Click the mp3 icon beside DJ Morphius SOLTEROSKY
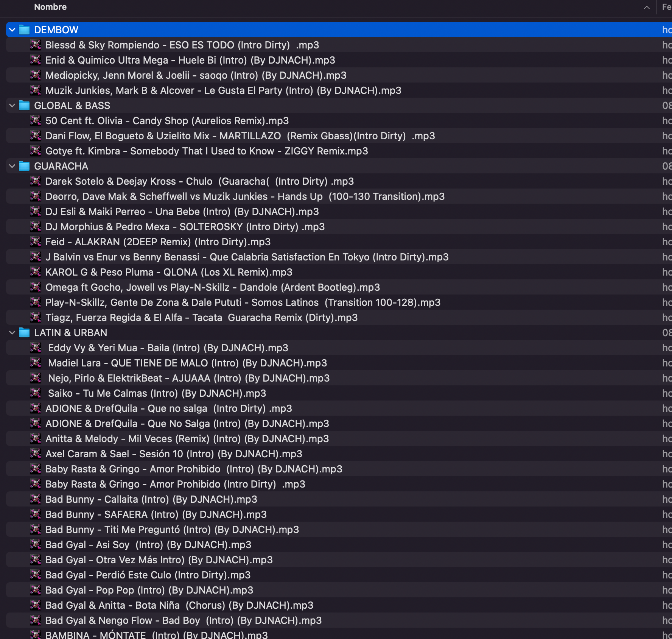The width and height of the screenshot is (672, 639). pos(36,226)
